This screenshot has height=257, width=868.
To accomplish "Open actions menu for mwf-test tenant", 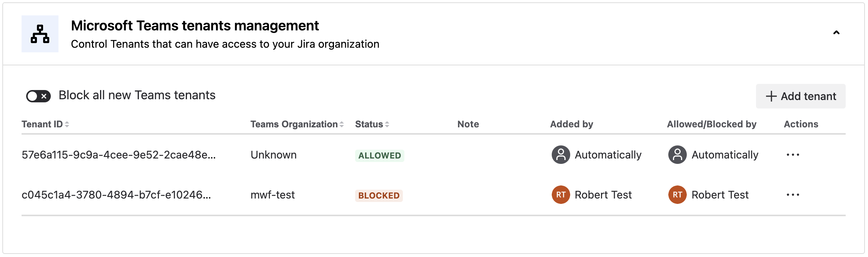I will click(x=793, y=195).
